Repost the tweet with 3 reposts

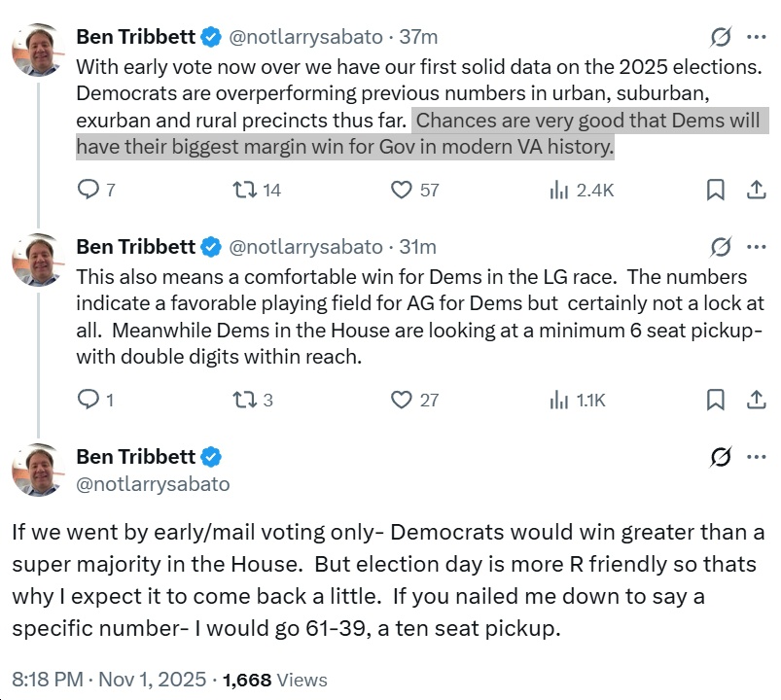pos(244,400)
